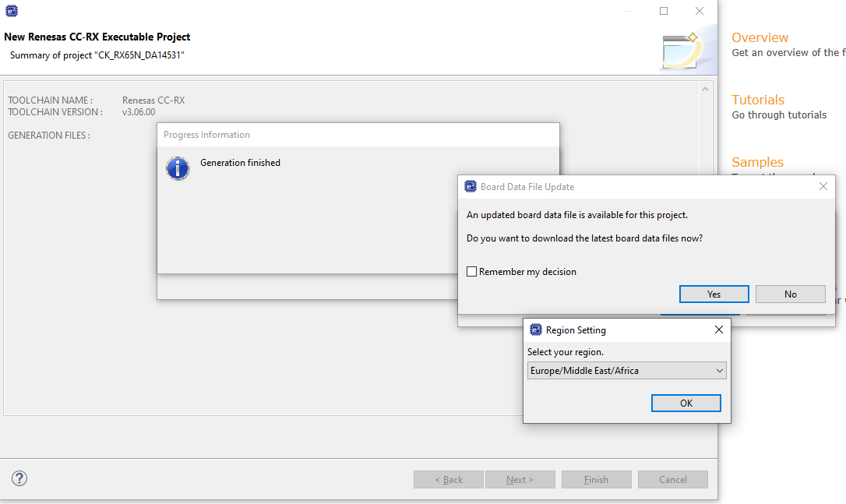Click OK in the Region Setting dialog
The width and height of the screenshot is (846, 504).
pyautogui.click(x=686, y=403)
